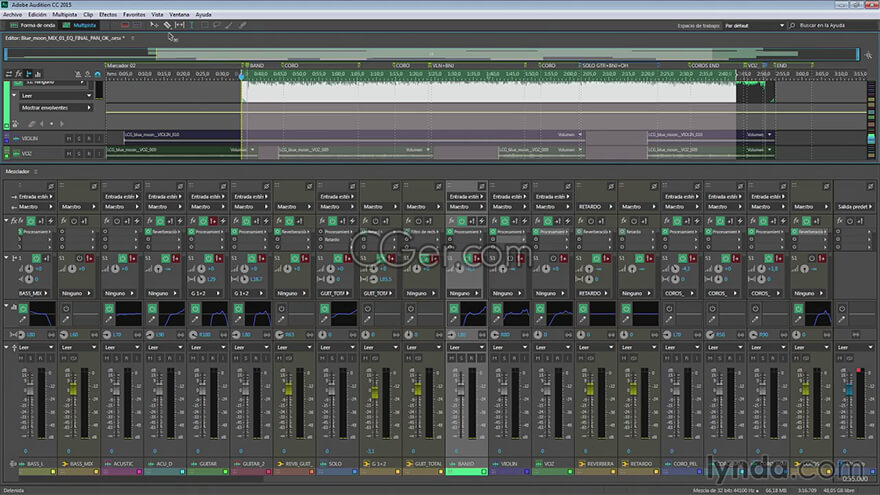Mute the VOZ track in editor

(69, 154)
